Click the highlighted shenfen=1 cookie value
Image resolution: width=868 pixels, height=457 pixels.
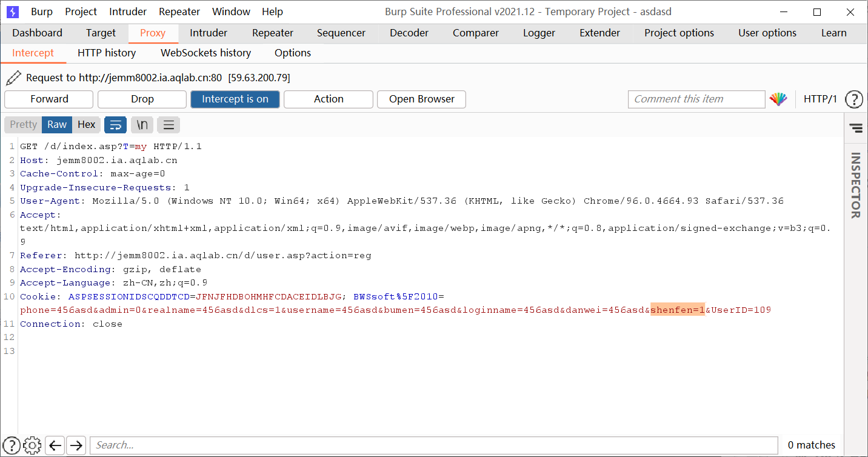[678, 310]
